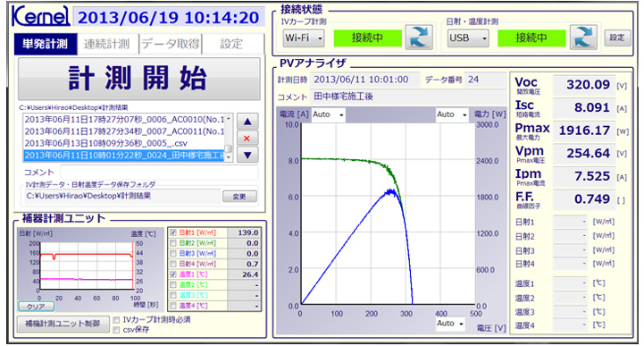This screenshot has width=644, height=346.
Task: Open the Wi-Fi connection dropdown
Action: tap(304, 38)
